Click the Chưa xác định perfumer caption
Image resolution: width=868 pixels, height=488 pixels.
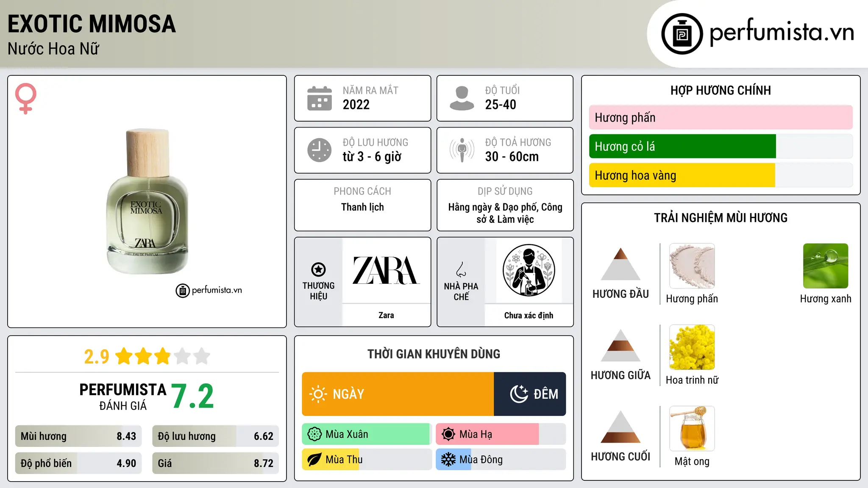coord(529,316)
